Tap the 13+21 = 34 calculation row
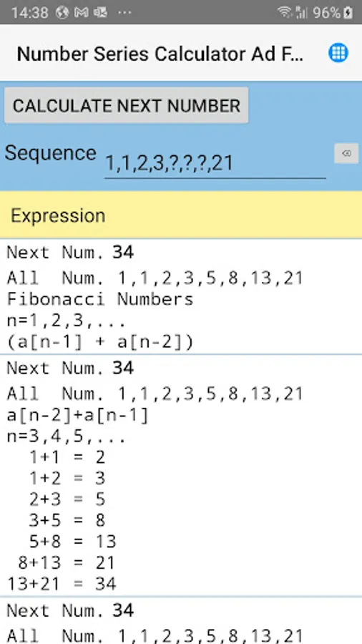This screenshot has width=362, height=644. 62,583
